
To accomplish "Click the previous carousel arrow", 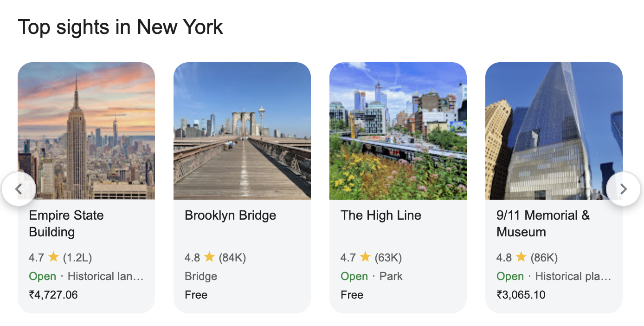I will pyautogui.click(x=19, y=189).
